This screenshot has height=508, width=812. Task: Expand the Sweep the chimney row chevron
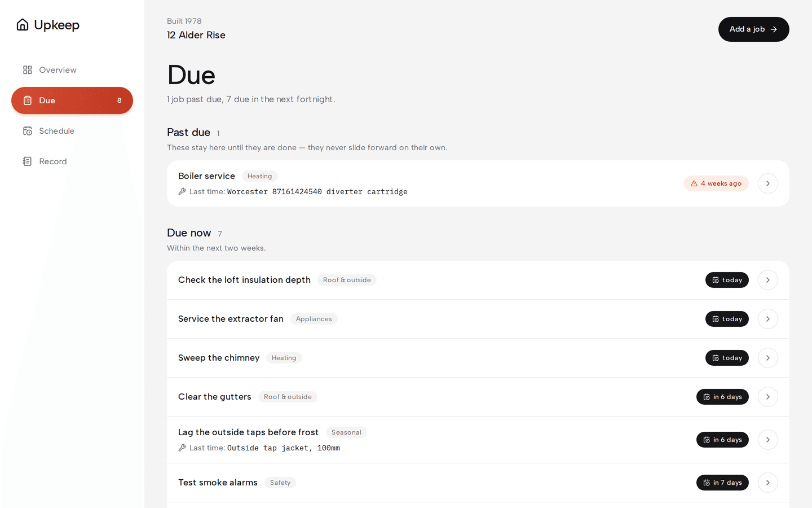point(768,358)
